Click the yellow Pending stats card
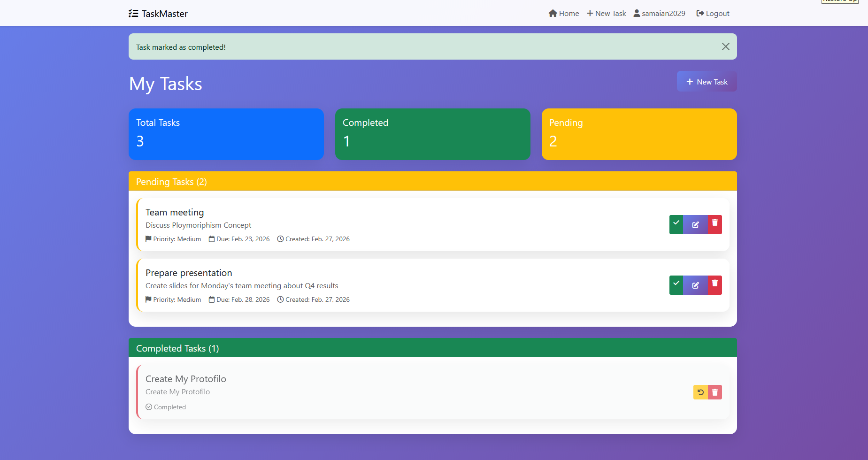Screen dimensions: 868x460 (x=638, y=134)
